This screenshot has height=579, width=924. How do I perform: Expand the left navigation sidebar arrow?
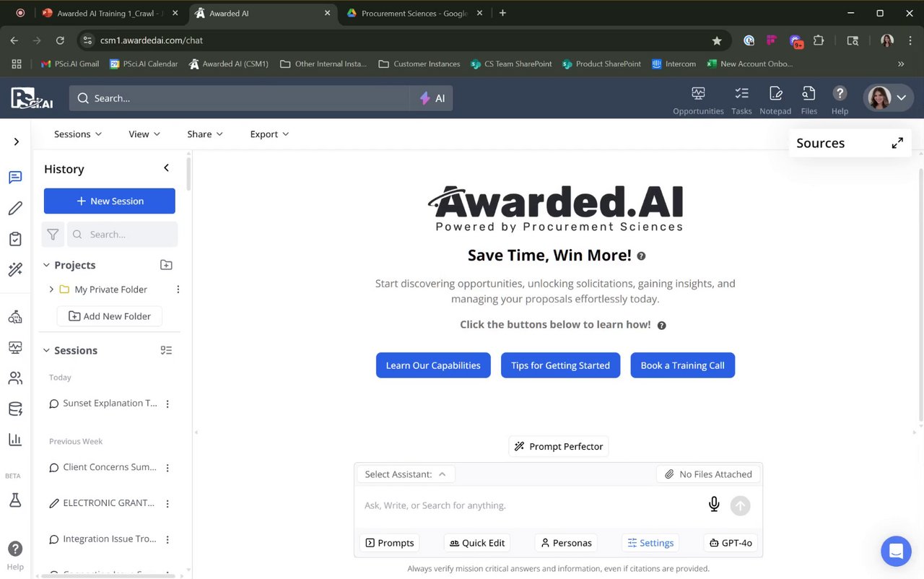pyautogui.click(x=16, y=142)
